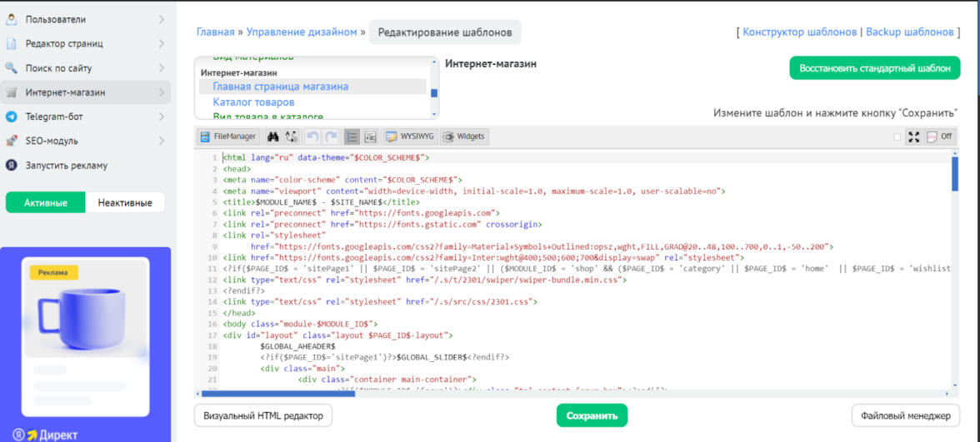Open the WYSIWYG editor toolbar button
The height and width of the screenshot is (442, 980).
410,137
